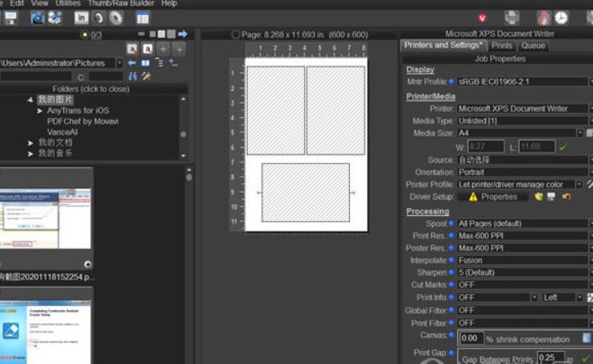
Task: Click the shield icon next to Properties
Action: 538,196
